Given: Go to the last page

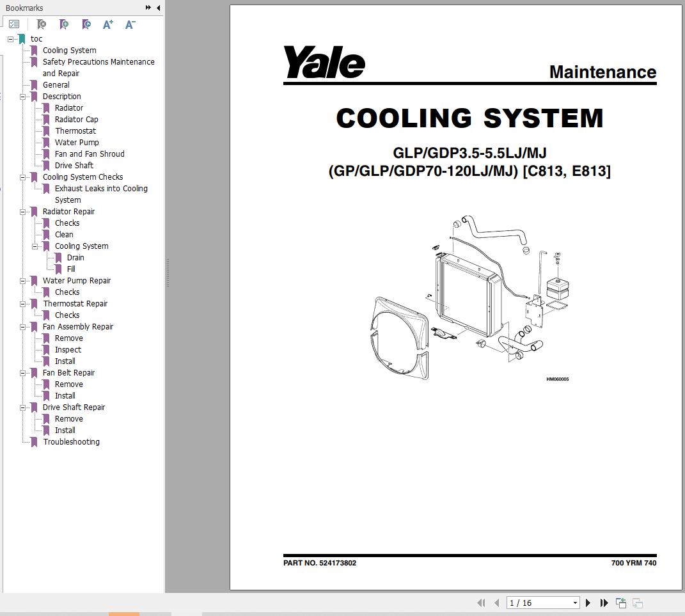Looking at the screenshot, I should (604, 603).
